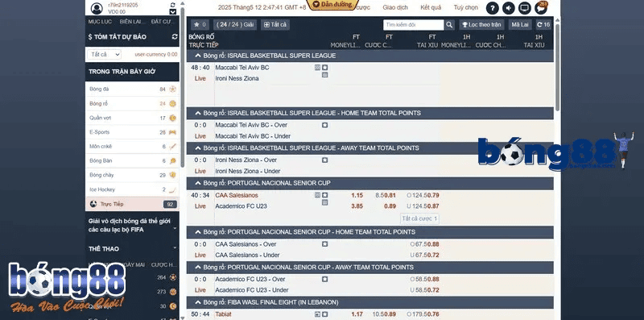The image size is (644, 320).
Task: Collapse the Israel Basketball Super League section
Action: (x=198, y=56)
